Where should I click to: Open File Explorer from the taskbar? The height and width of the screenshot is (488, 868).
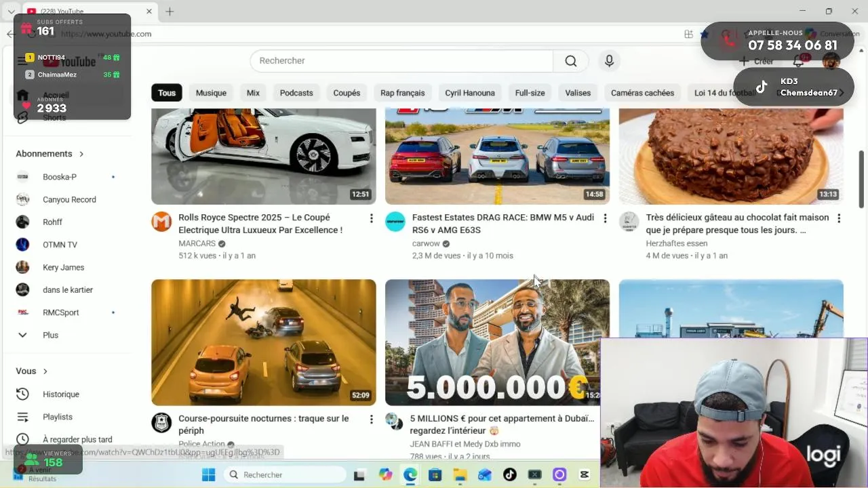460,475
